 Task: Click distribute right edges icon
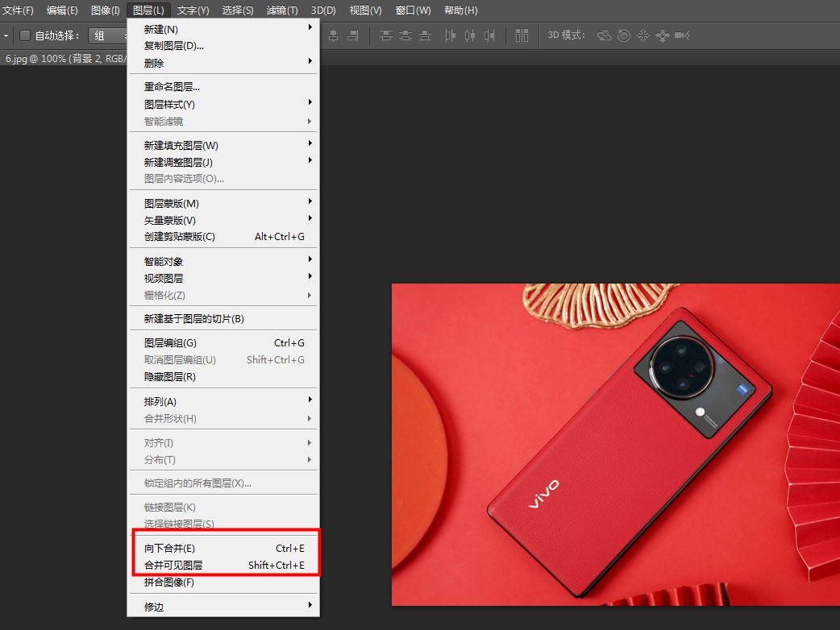(489, 35)
